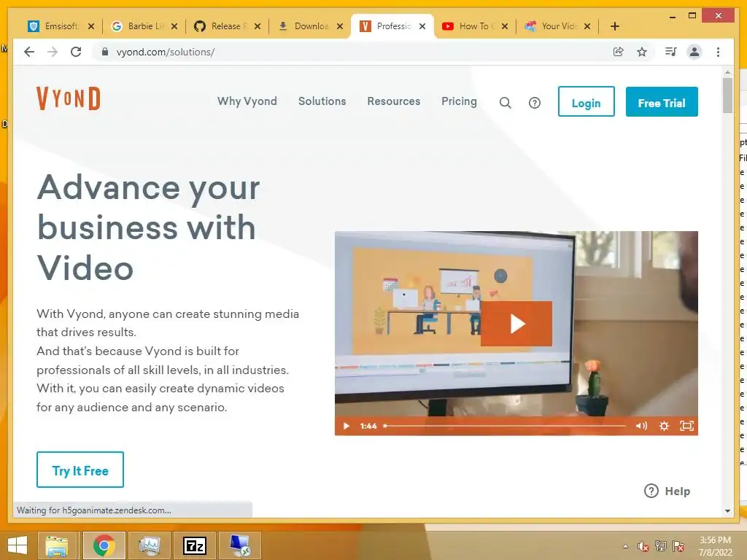Play the video with the large orange button
The image size is (747, 560).
(x=516, y=324)
